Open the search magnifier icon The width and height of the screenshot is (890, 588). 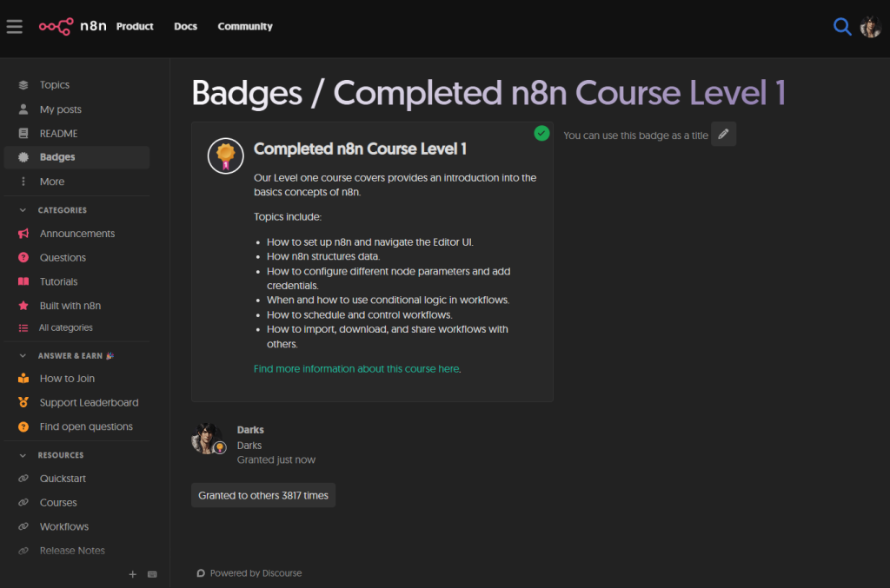pyautogui.click(x=841, y=26)
